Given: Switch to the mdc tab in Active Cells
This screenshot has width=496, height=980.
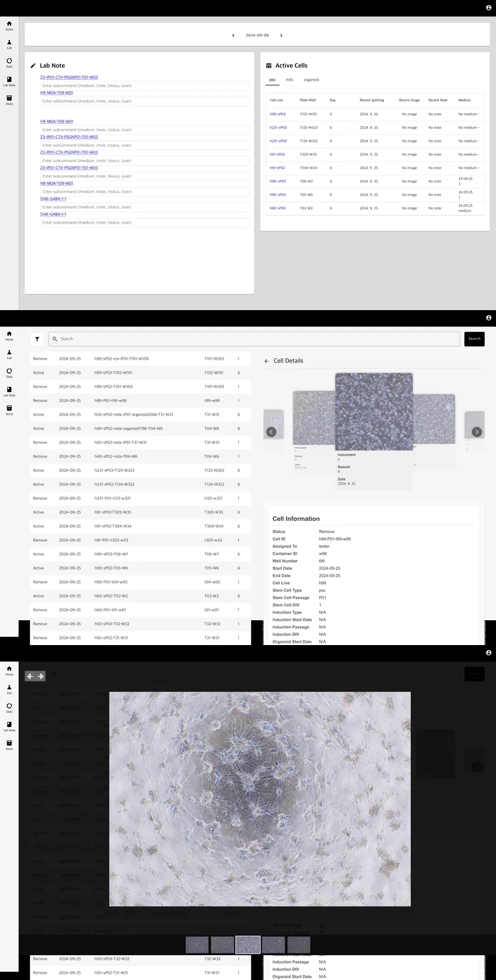Looking at the screenshot, I should (x=290, y=80).
